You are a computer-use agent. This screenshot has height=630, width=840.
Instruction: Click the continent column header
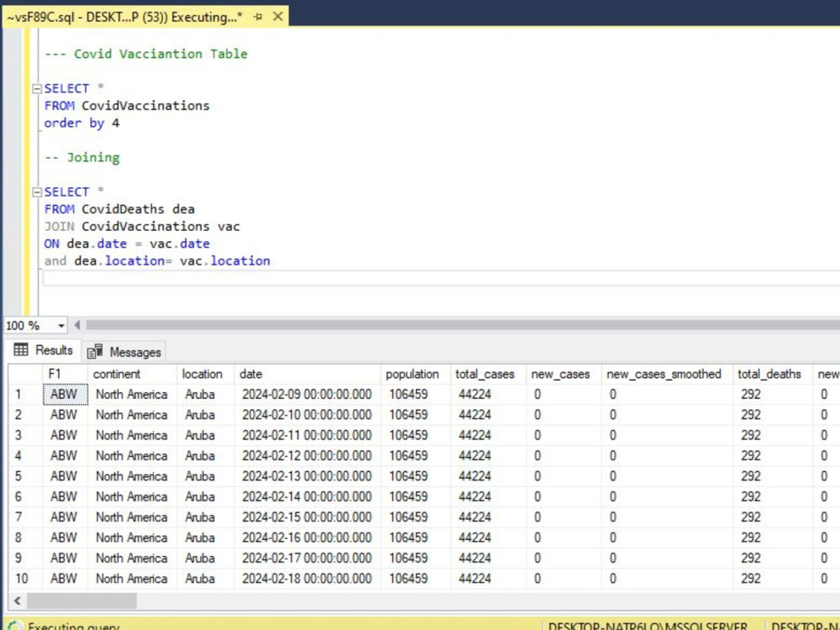pyautogui.click(x=133, y=374)
